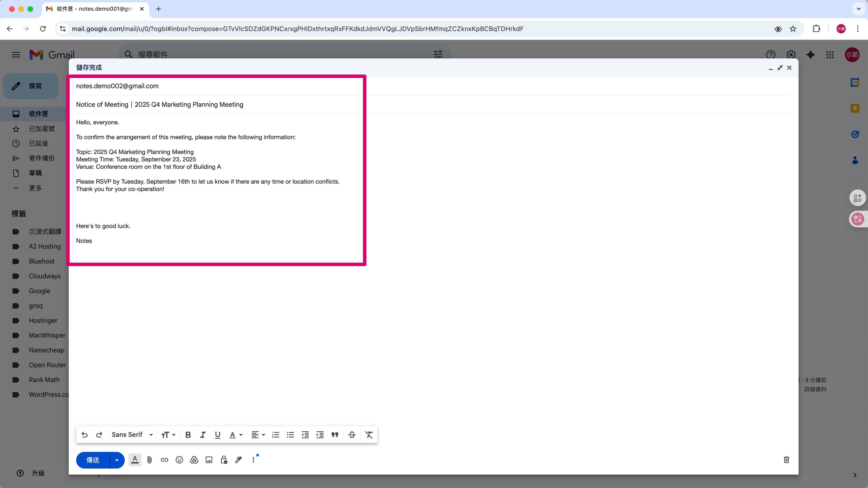The height and width of the screenshot is (488, 868).
Task: Insert a bulleted list
Action: [x=290, y=435]
